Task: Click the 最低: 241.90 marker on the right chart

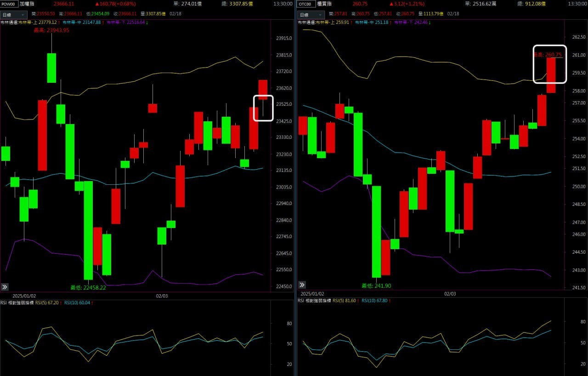Action: click(376, 286)
